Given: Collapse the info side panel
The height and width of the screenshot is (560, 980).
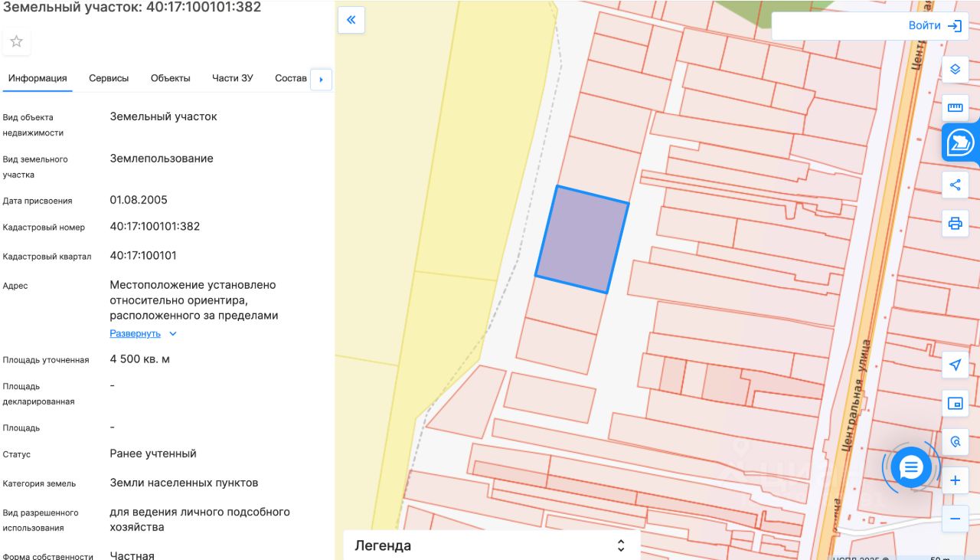Looking at the screenshot, I should click(x=351, y=20).
